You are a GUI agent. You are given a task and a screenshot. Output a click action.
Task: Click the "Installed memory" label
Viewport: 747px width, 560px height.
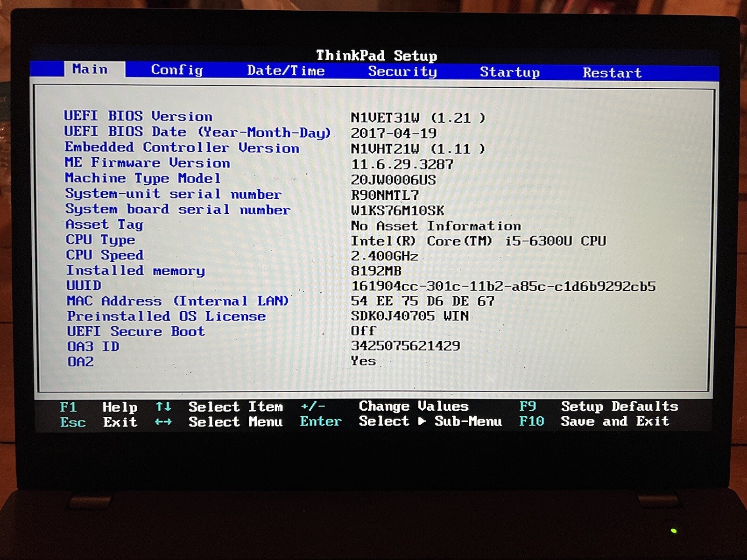[x=135, y=271]
